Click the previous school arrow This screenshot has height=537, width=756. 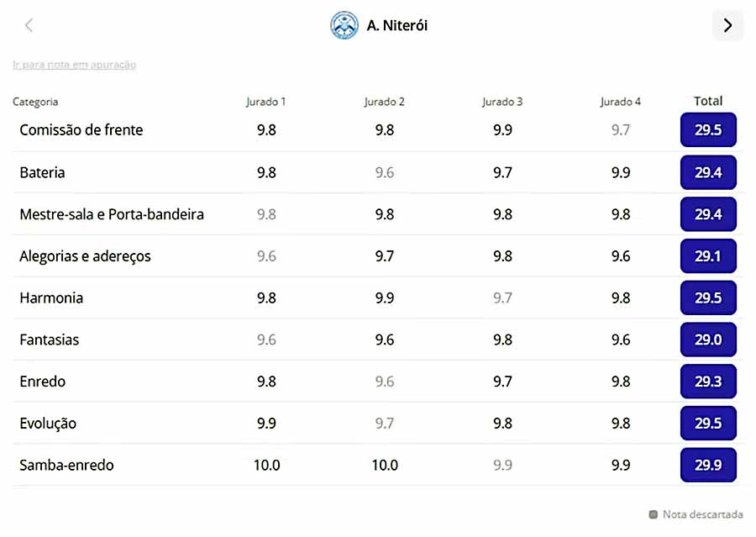tap(29, 25)
